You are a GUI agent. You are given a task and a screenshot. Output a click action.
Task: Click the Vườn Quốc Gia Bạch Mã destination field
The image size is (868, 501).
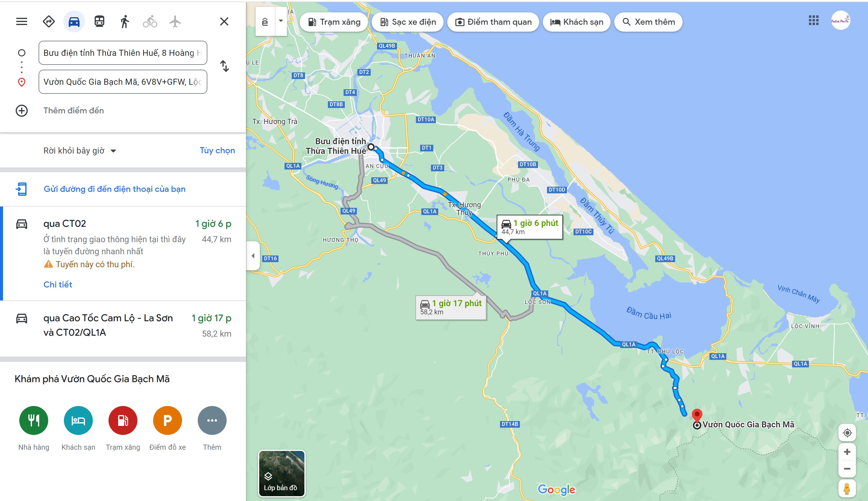point(123,82)
